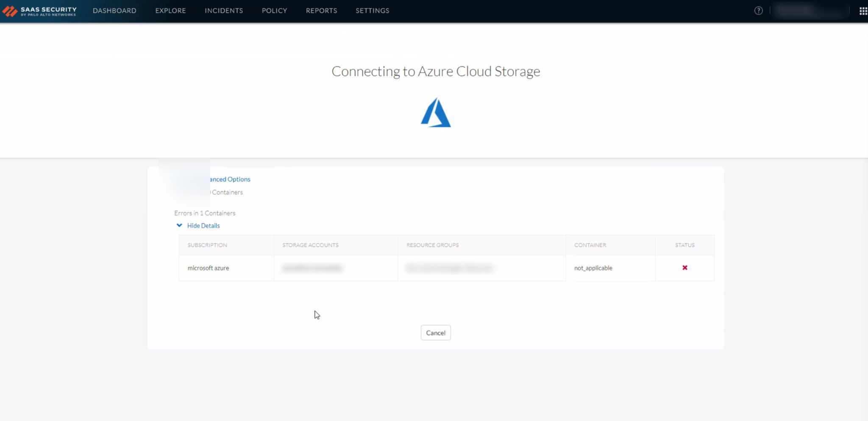The height and width of the screenshot is (421, 868).
Task: Open the Explore menu item
Action: pos(170,11)
